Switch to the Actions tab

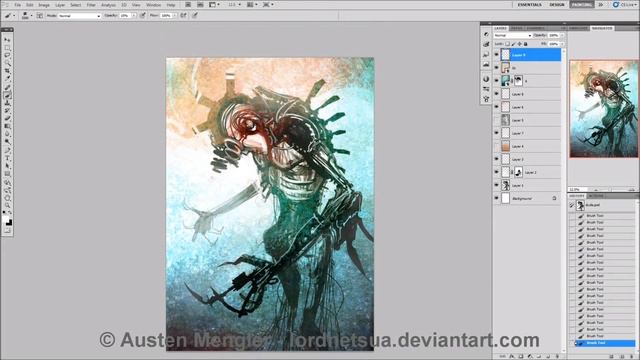click(596, 196)
